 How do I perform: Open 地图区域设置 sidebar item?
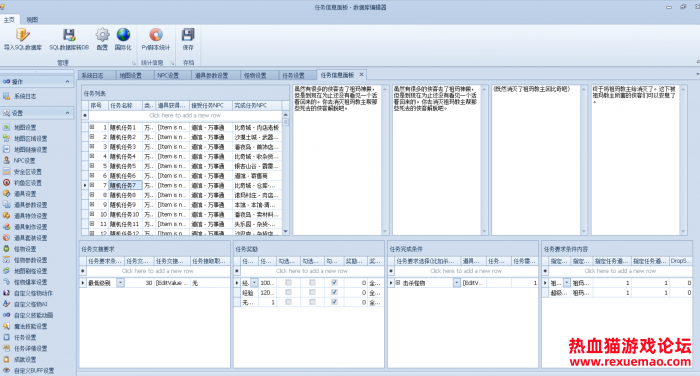click(30, 138)
